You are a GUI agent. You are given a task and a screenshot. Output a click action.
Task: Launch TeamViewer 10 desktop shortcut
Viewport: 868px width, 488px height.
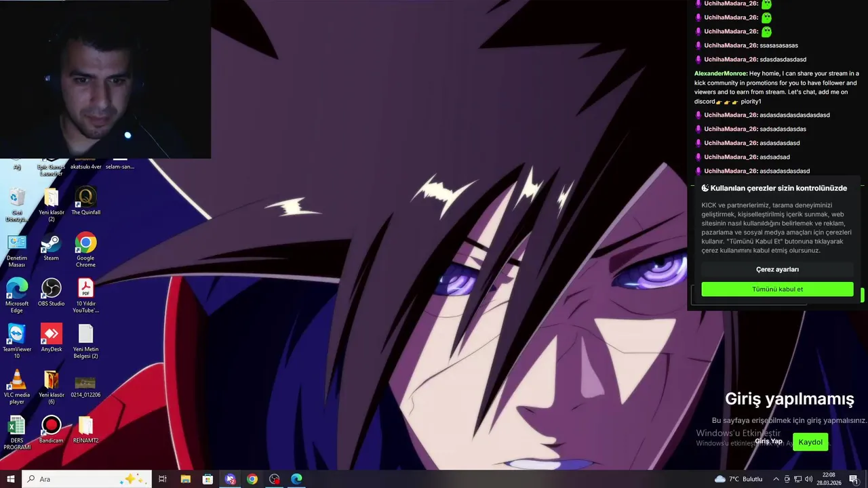tap(17, 342)
